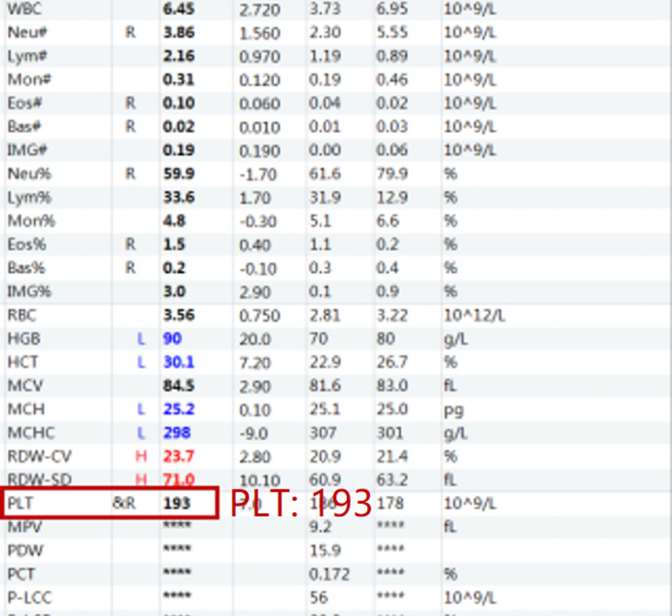The width and height of the screenshot is (672, 616).
Task: Select the MCV result value 84.5
Action: coord(178,386)
